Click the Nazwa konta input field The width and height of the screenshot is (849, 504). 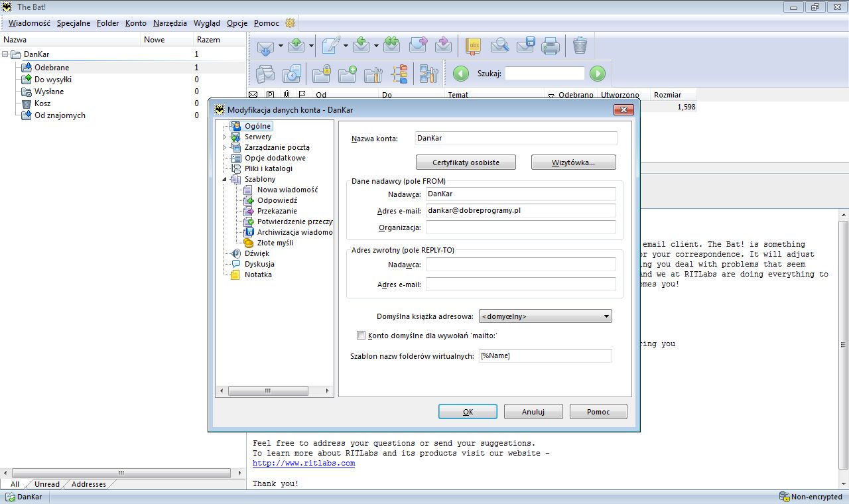[515, 138]
